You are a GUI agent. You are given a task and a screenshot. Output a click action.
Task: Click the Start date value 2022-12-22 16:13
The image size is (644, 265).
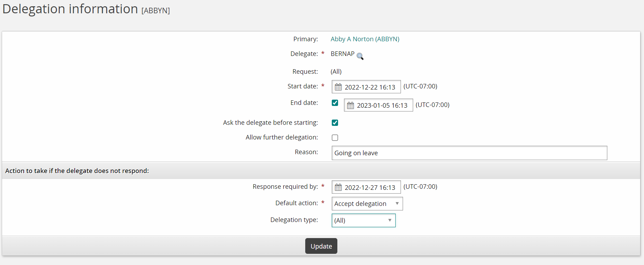[370, 87]
